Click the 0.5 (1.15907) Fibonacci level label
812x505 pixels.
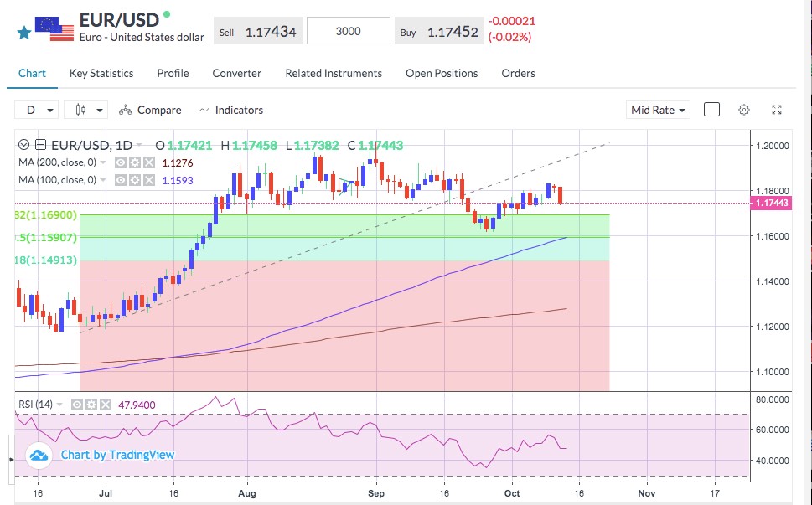point(45,238)
